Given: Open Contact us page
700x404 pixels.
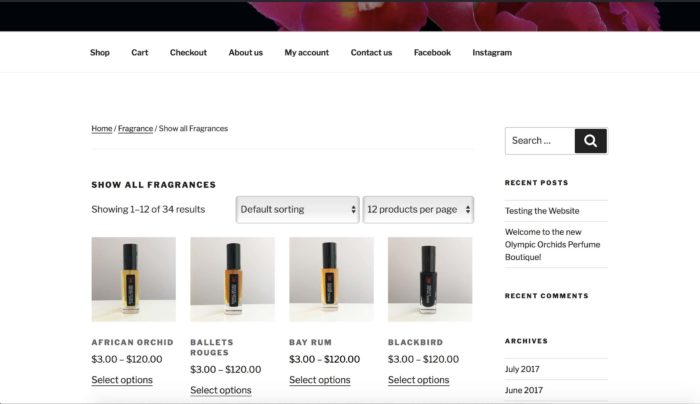Looking at the screenshot, I should (x=371, y=52).
